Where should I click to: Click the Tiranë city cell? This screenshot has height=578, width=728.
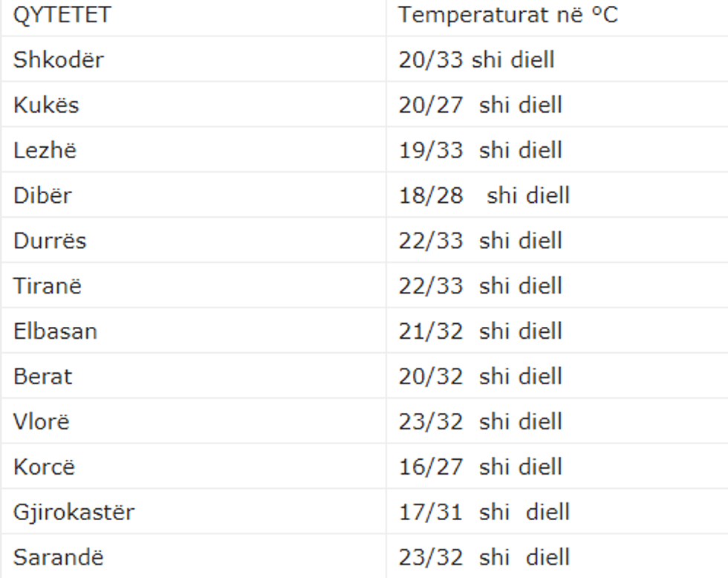click(x=48, y=286)
